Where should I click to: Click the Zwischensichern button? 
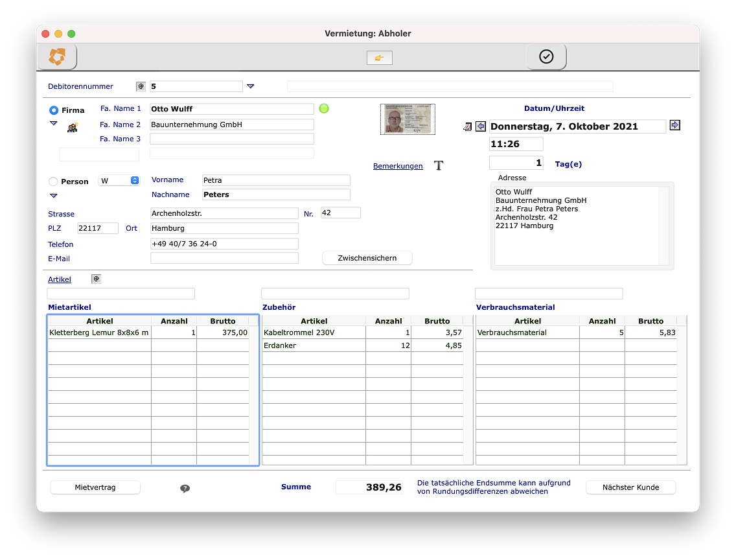click(367, 258)
